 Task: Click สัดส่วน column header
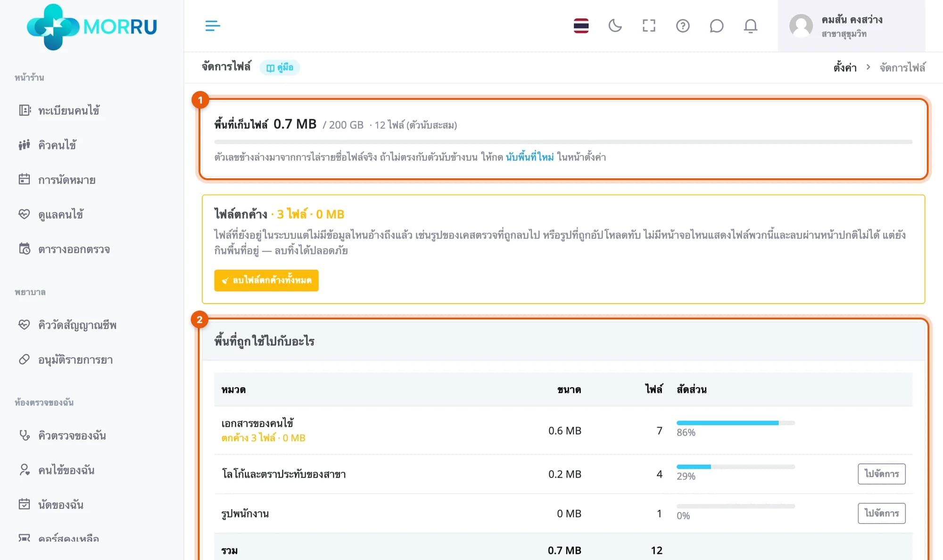692,389
